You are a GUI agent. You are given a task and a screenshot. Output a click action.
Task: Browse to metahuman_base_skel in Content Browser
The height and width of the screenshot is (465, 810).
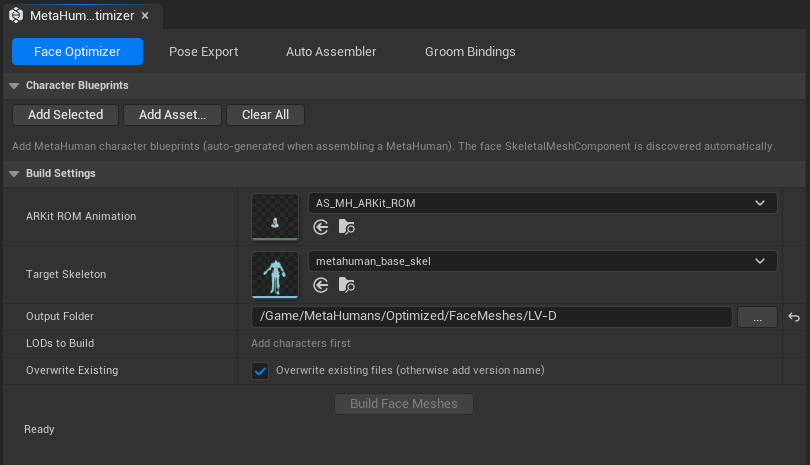[x=347, y=285]
